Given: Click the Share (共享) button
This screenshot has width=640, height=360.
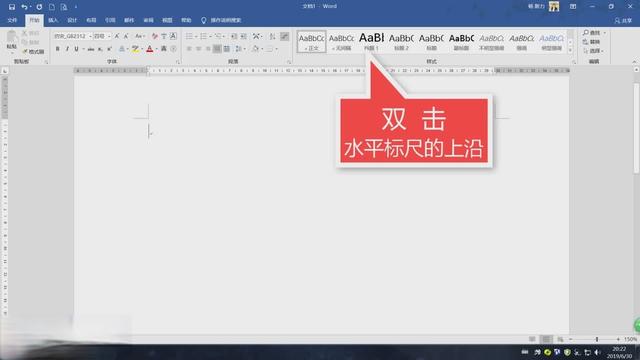Looking at the screenshot, I should pos(623,20).
